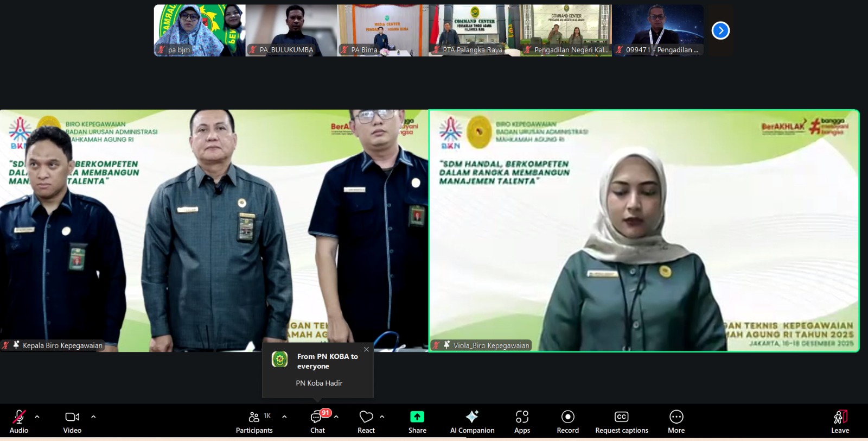Click the green Share screen icon
Image resolution: width=868 pixels, height=441 pixels.
[417, 417]
